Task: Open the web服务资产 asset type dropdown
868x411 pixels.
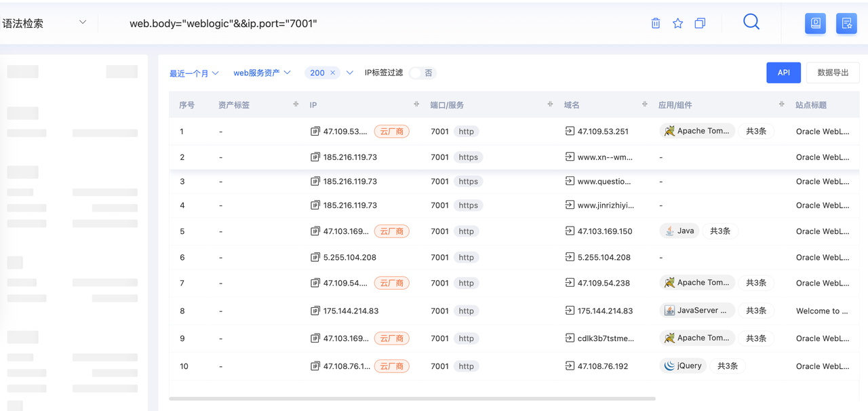Action: pyautogui.click(x=262, y=73)
